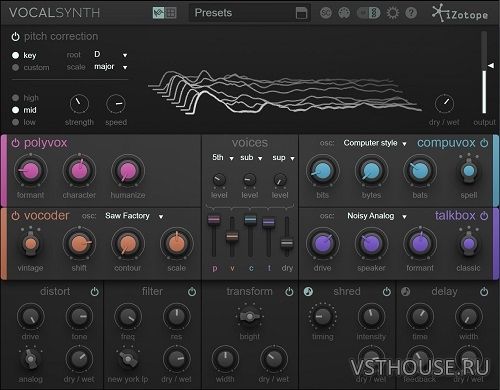Click the polyvox p mix fader
The image size is (500, 390).
[214, 220]
